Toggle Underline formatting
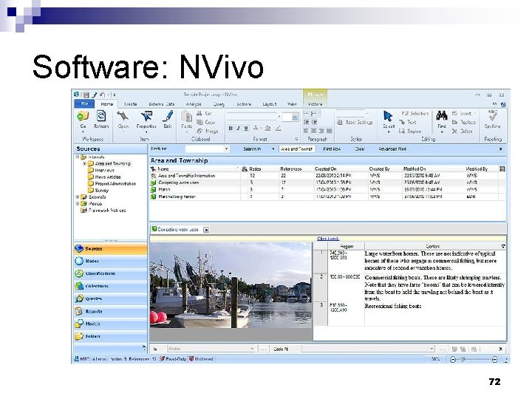The width and height of the screenshot is (532, 399). coord(246,129)
